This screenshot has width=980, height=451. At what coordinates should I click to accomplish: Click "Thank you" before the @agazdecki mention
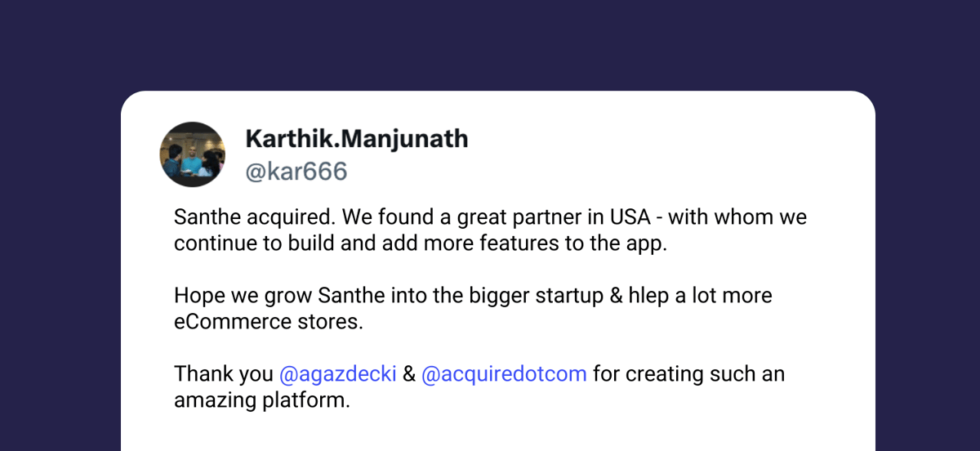point(224,374)
